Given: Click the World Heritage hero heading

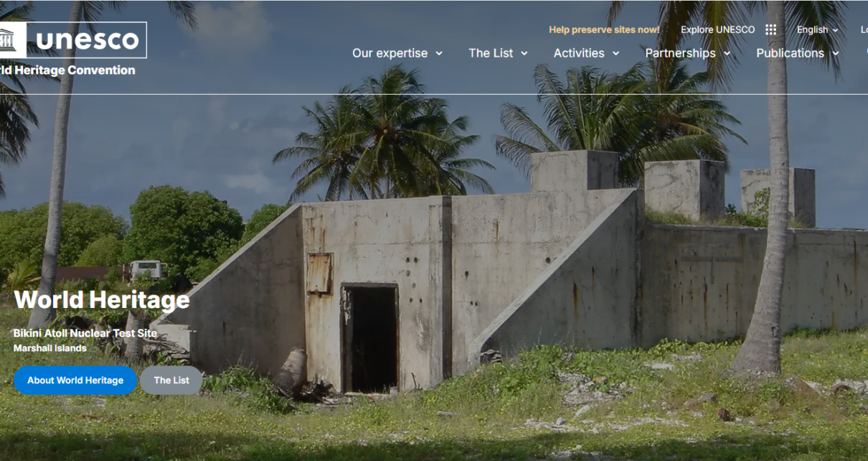Looking at the screenshot, I should (x=102, y=299).
